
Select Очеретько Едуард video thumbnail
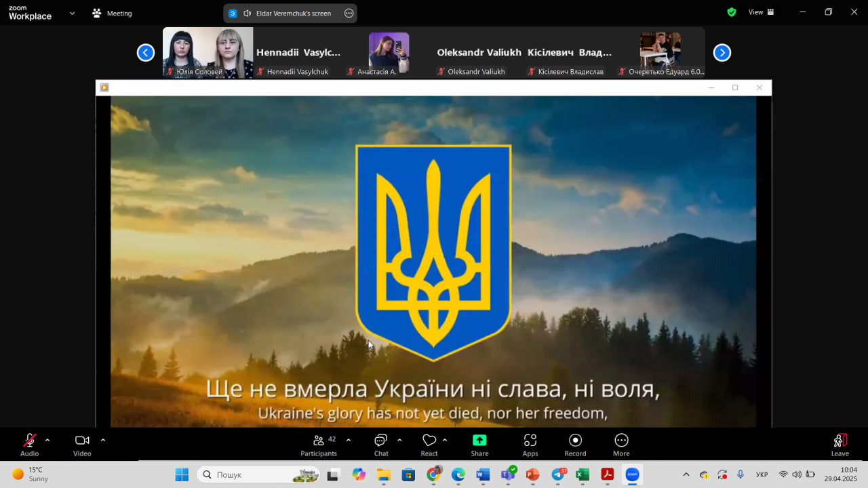coord(660,52)
